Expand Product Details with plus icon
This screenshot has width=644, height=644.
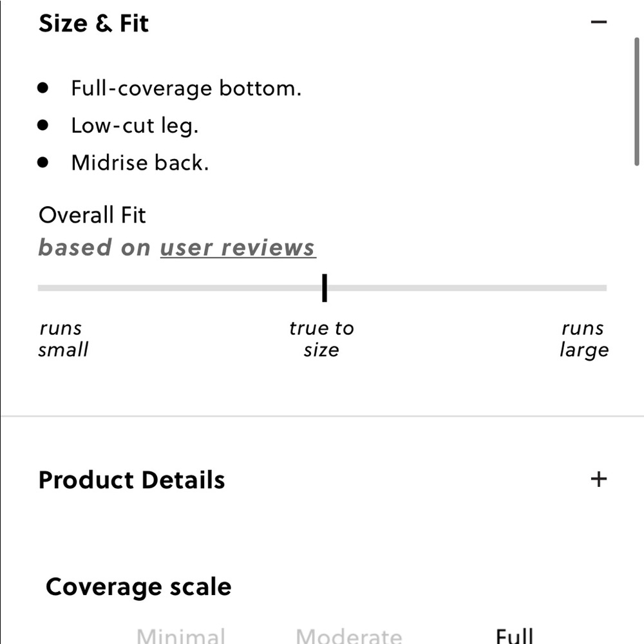coord(598,479)
